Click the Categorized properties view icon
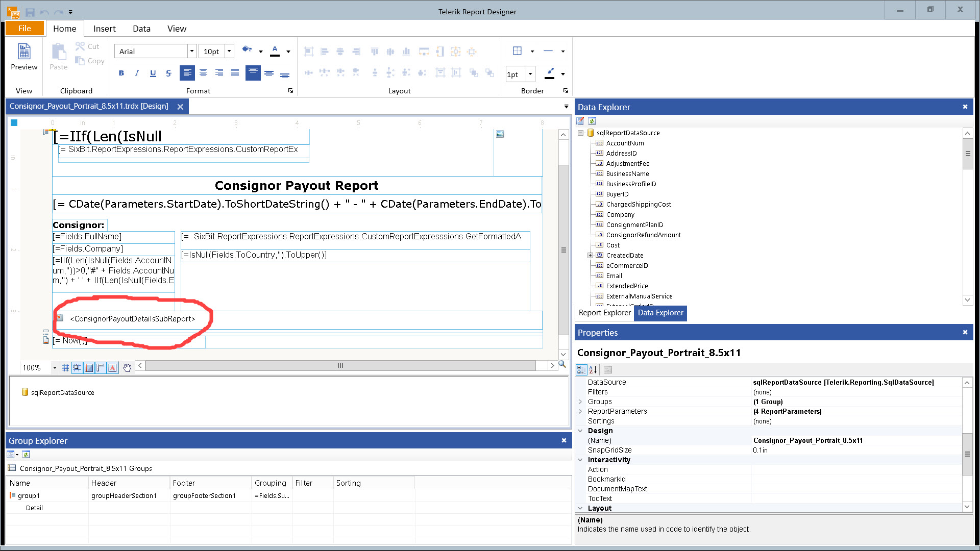 [x=581, y=369]
